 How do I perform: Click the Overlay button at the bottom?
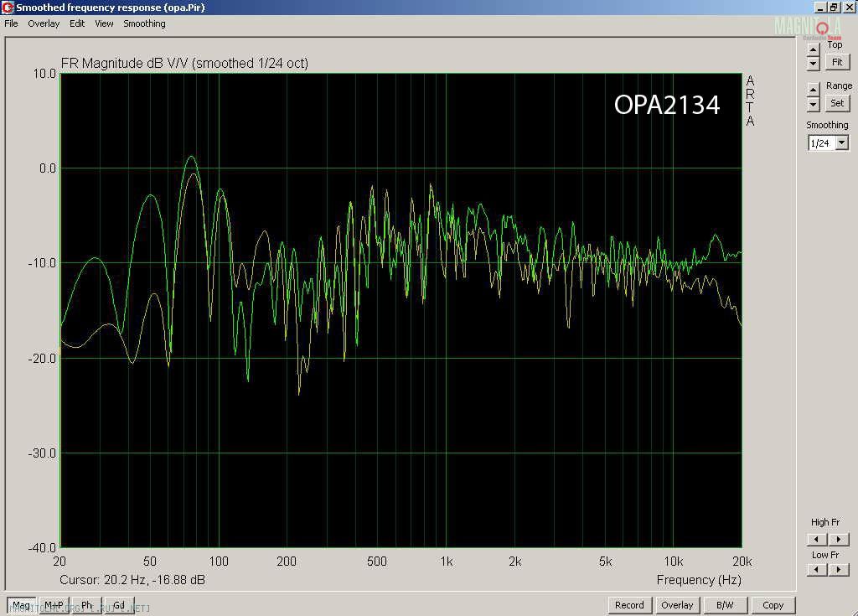(x=677, y=605)
